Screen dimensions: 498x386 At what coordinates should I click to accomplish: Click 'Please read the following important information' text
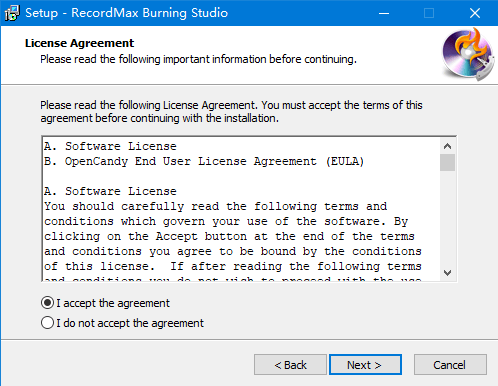point(198,59)
